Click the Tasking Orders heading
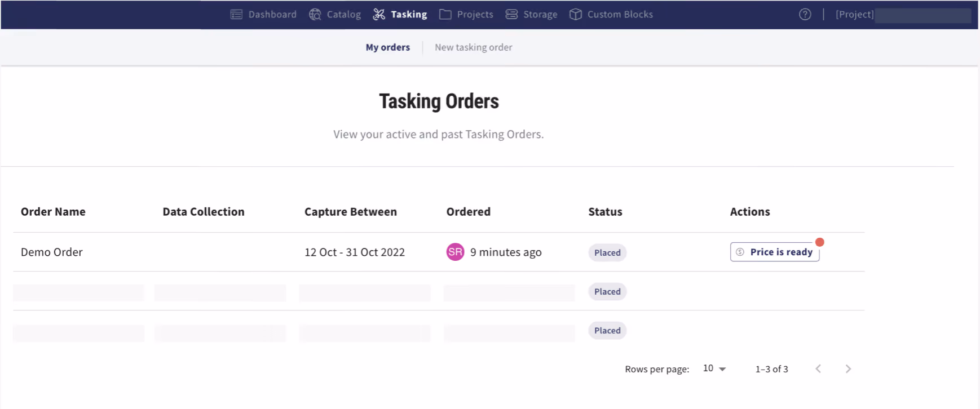980x409 pixels. point(439,101)
